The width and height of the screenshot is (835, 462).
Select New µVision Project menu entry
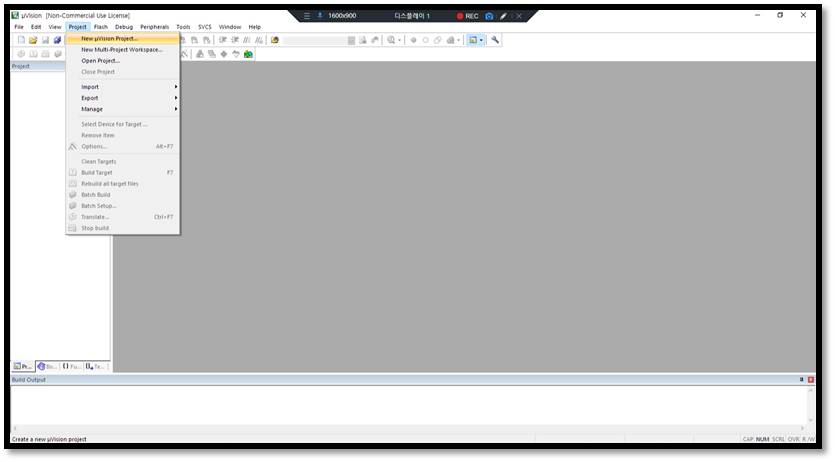click(x=123, y=38)
